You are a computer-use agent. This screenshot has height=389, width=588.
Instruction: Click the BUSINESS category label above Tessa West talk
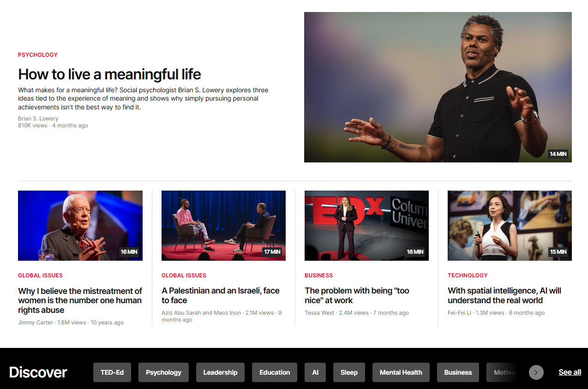point(318,275)
